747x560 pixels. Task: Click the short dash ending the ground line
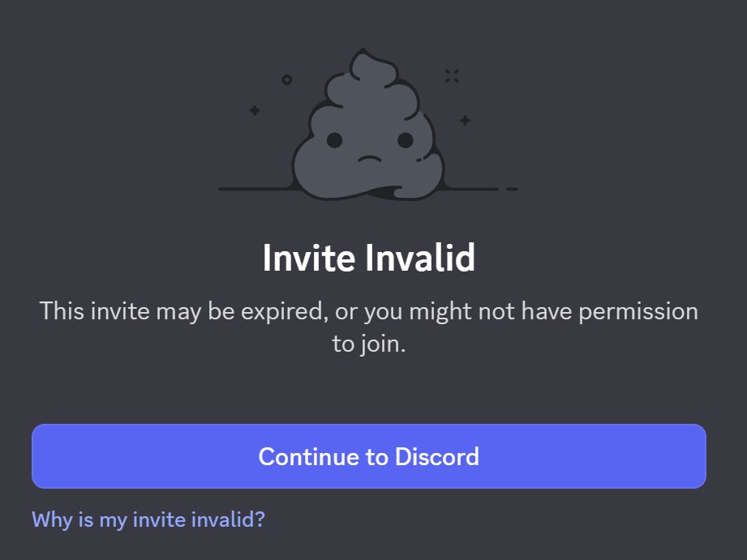click(x=512, y=189)
